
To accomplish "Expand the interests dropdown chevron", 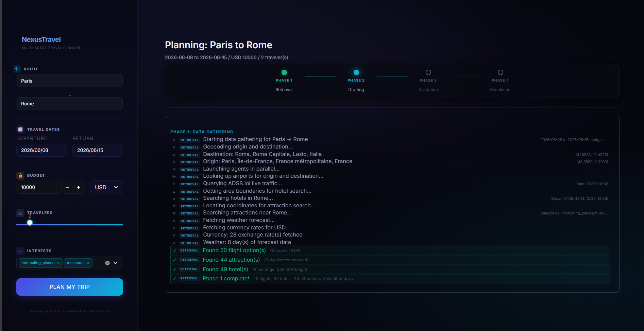I will click(116, 263).
